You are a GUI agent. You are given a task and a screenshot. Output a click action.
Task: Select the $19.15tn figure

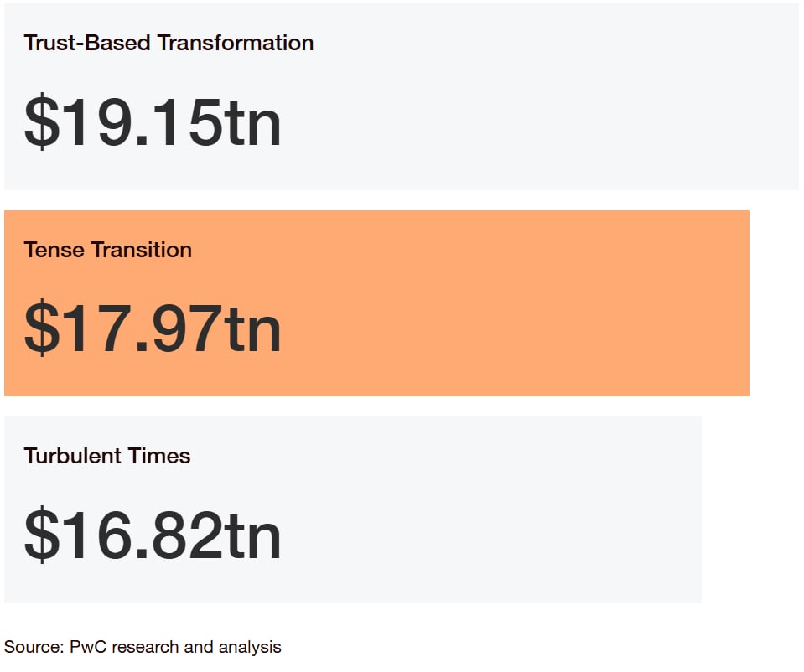(153, 122)
